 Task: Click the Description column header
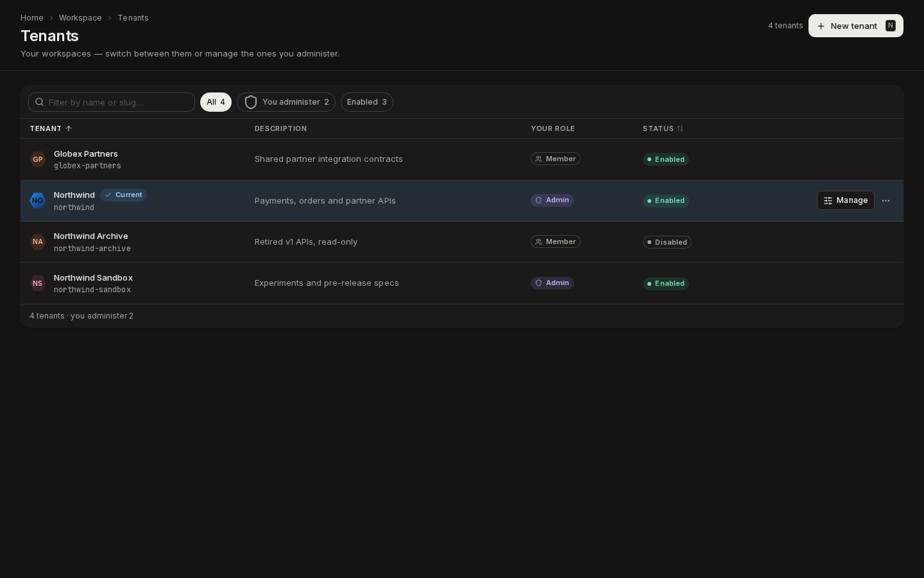(x=280, y=128)
